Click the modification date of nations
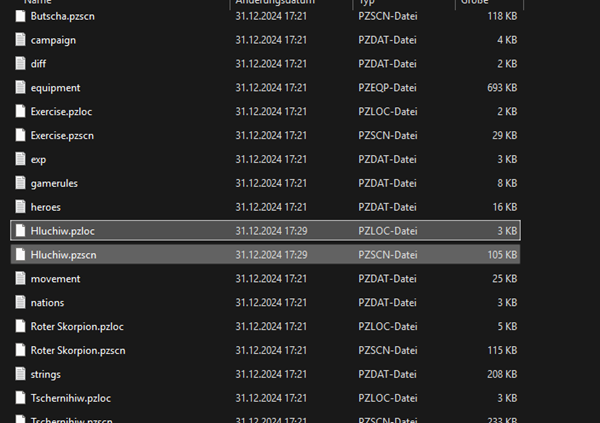Image resolution: width=600 pixels, height=423 pixels. tap(271, 302)
